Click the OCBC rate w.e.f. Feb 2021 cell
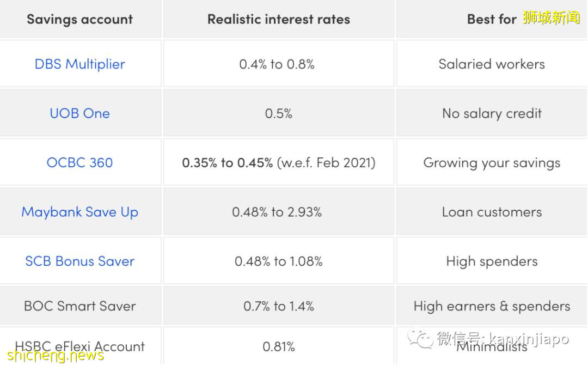The image size is (588, 366). click(278, 162)
